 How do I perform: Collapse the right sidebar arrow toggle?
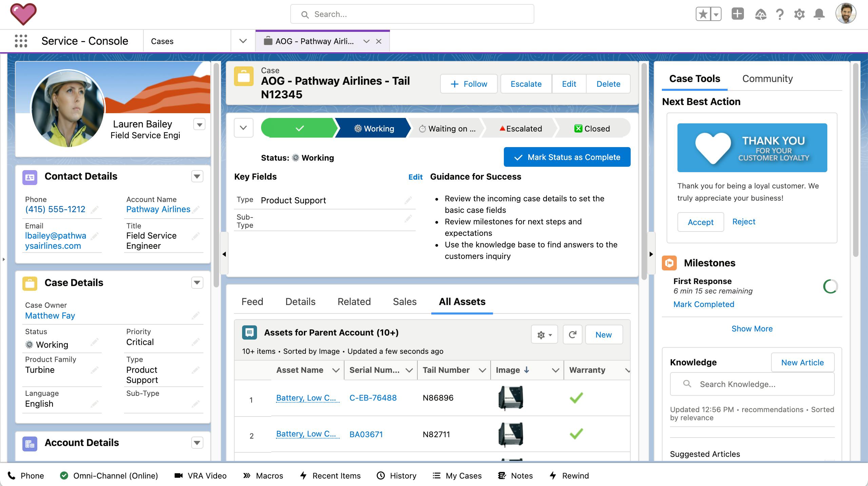[651, 254]
